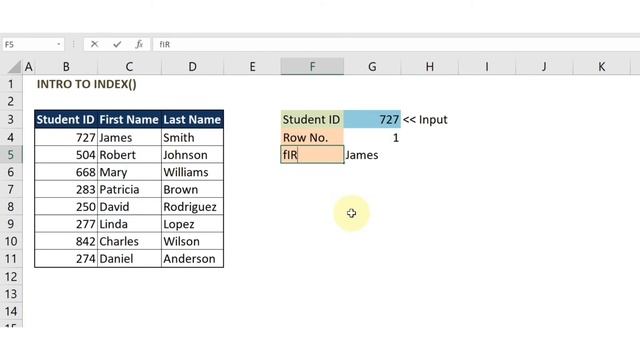Select row 1 header
This screenshot has width=640, height=360.
click(x=11, y=84)
